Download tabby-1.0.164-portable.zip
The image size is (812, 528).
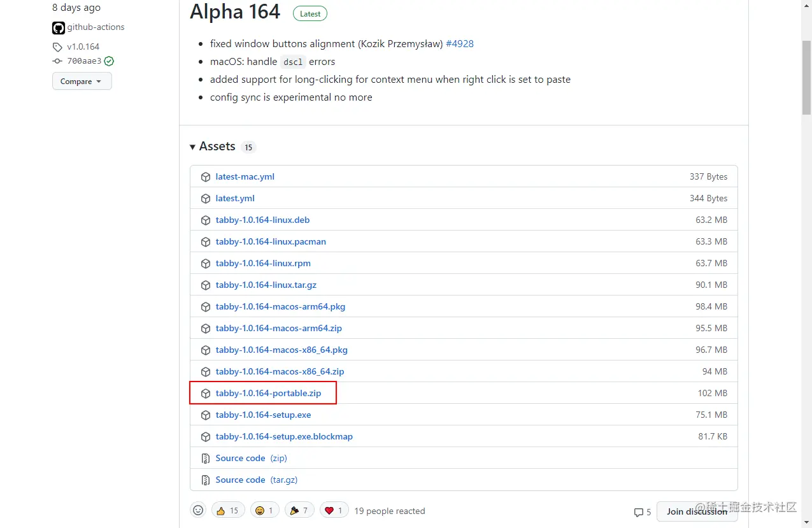[x=269, y=394]
